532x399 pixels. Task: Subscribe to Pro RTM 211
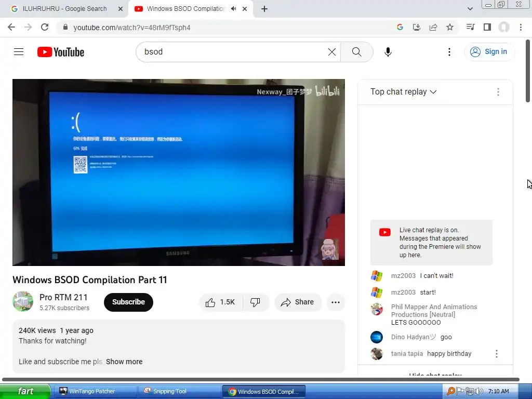128,302
